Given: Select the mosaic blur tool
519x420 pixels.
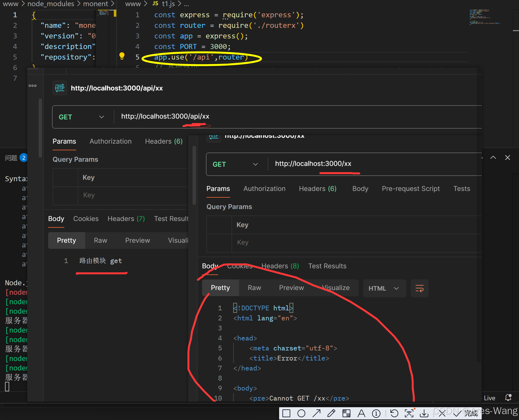Looking at the screenshot, I should point(346,413).
